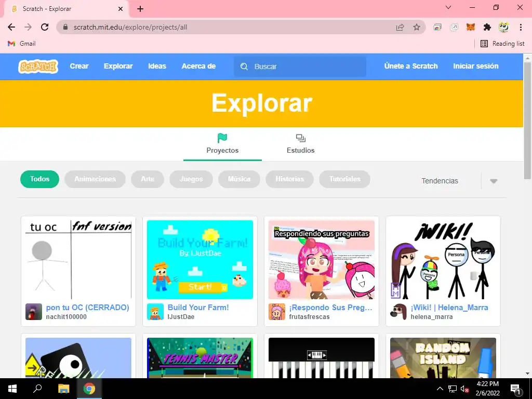This screenshot has height=399, width=532.
Task: Click the padlock site info icon
Action: tap(65, 27)
